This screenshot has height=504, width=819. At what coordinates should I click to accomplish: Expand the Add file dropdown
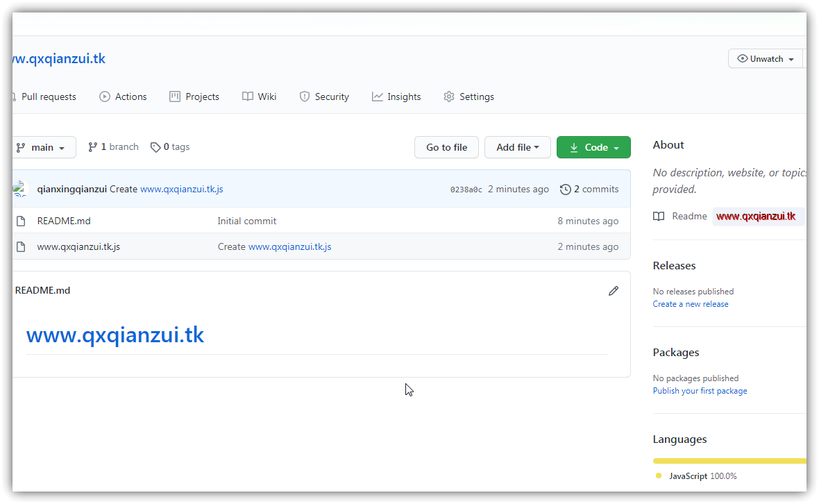pyautogui.click(x=517, y=147)
